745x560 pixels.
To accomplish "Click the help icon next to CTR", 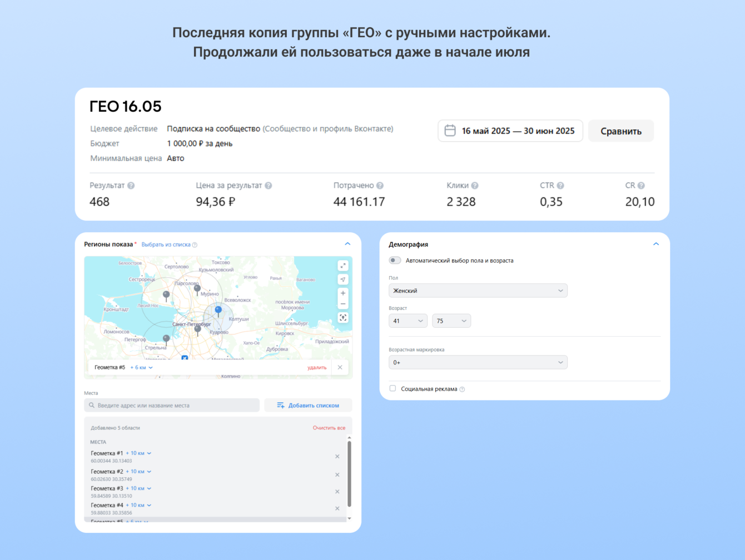I will (x=560, y=186).
